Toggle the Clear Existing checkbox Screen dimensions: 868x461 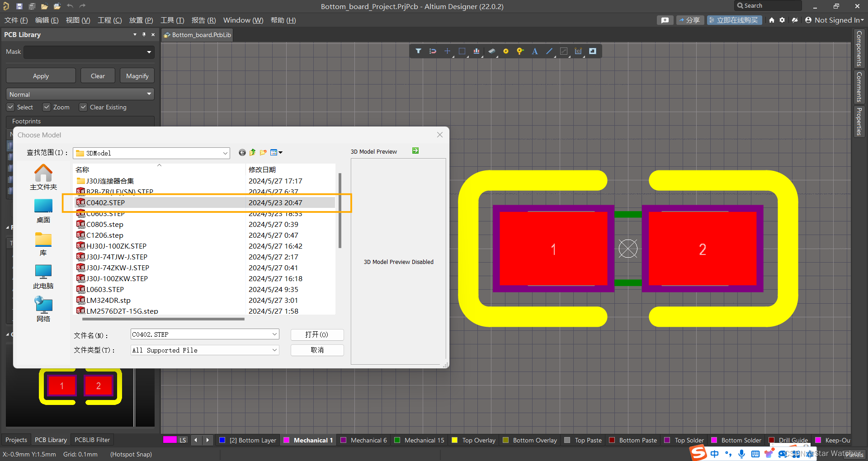point(83,107)
